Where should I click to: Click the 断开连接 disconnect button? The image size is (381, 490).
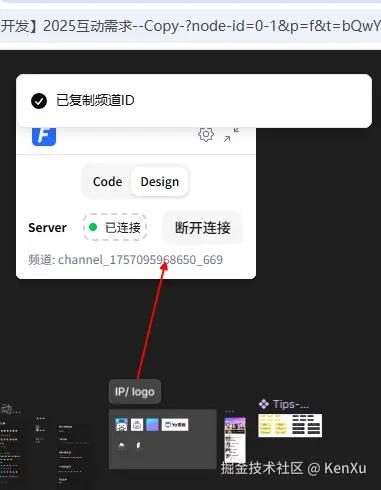tap(203, 228)
